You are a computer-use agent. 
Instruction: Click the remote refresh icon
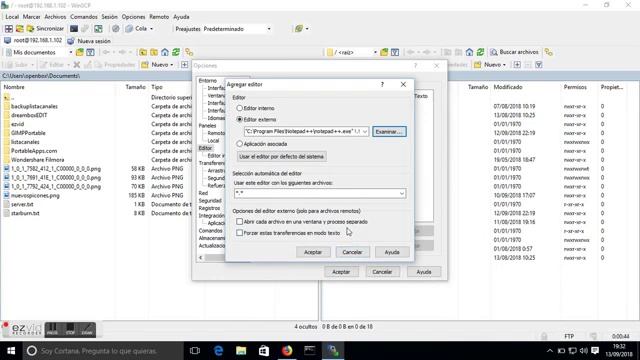[x=480, y=52]
